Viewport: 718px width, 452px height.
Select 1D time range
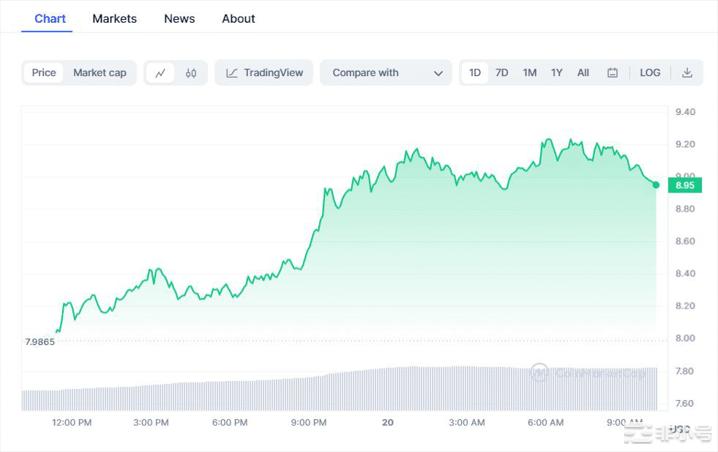coord(475,73)
